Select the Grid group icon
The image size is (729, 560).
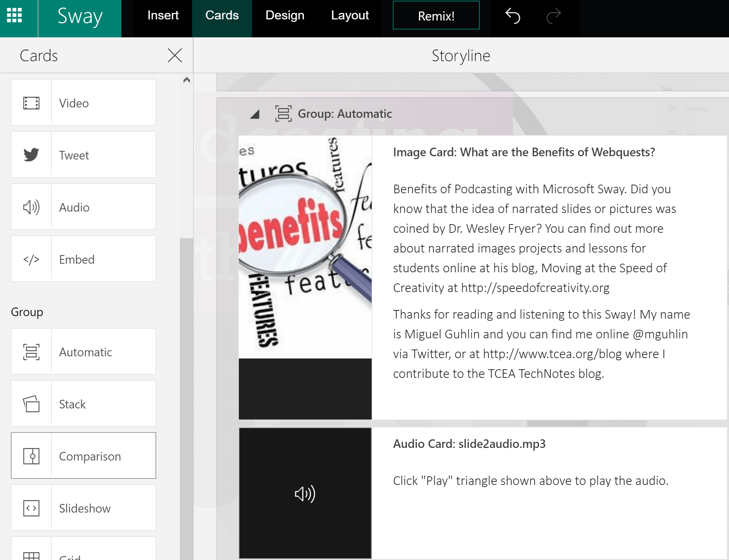(x=31, y=556)
